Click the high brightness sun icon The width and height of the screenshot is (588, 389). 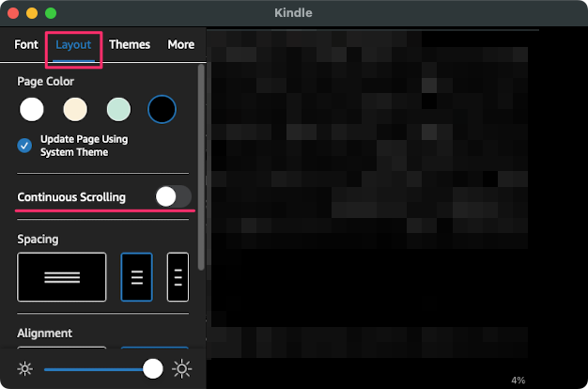[x=182, y=368]
